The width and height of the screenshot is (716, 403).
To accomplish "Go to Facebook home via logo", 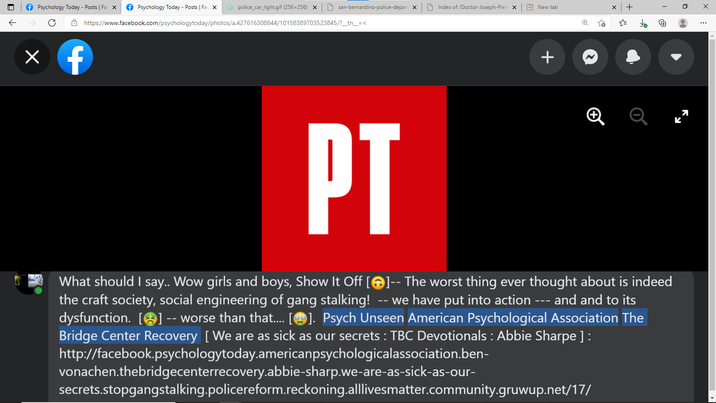I will tap(75, 57).
